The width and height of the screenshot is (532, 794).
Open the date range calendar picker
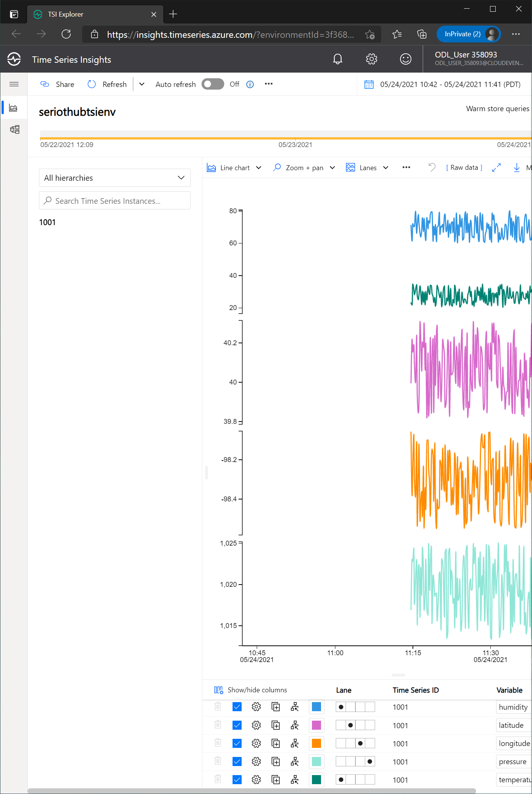click(369, 84)
